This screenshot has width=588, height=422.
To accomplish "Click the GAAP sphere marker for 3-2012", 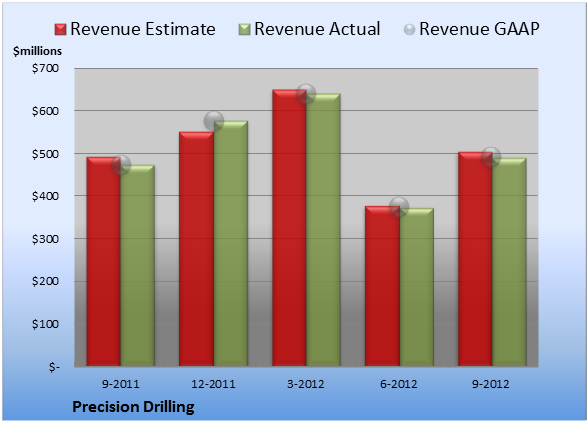I will [306, 93].
